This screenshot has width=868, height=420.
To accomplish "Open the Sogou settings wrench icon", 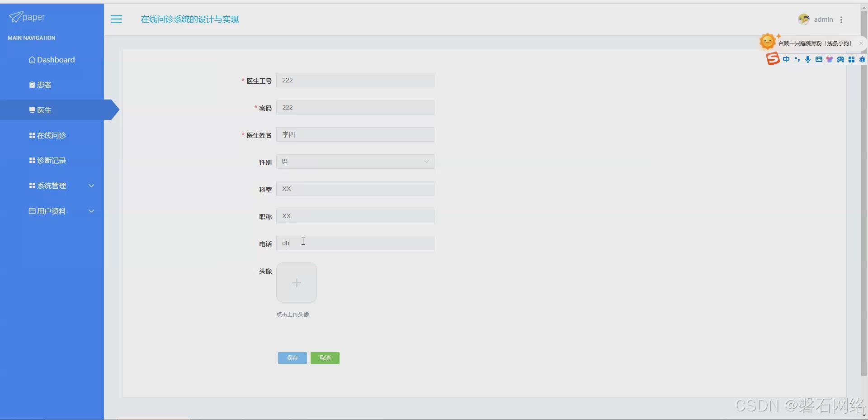I will (862, 59).
